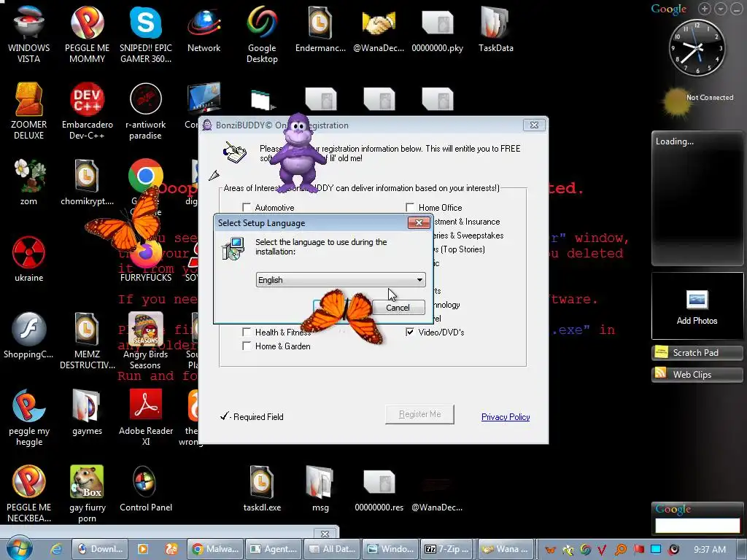The image size is (747, 560).
Task: Switch to the All Dat... taskbar window
Action: point(332,549)
